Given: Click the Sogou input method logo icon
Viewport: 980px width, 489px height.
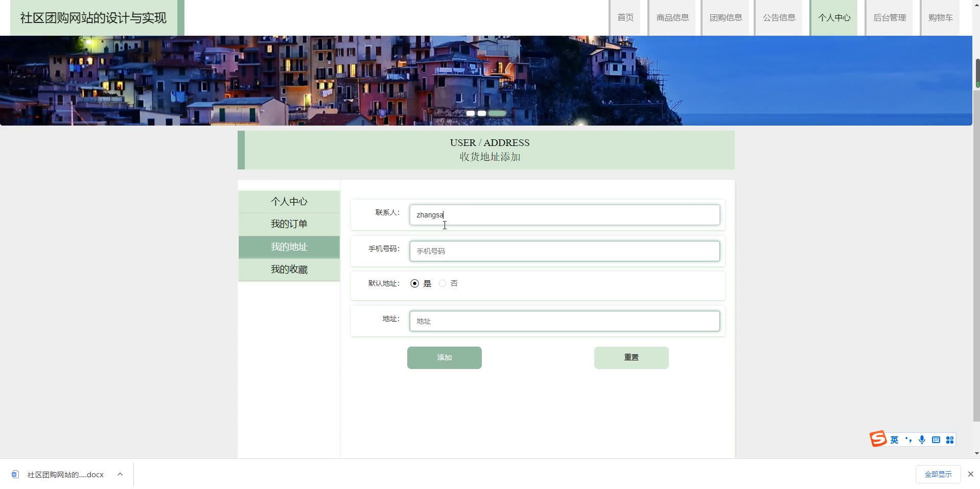Looking at the screenshot, I should tap(878, 439).
